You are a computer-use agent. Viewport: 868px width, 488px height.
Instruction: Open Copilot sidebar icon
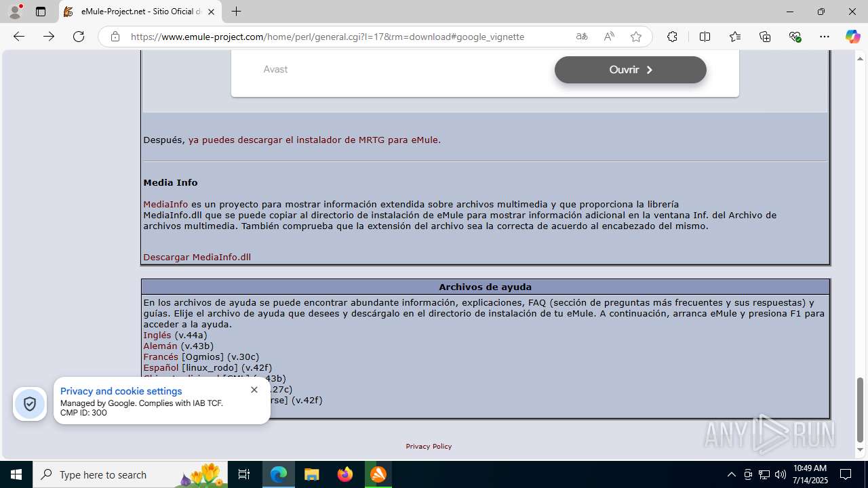(x=852, y=37)
